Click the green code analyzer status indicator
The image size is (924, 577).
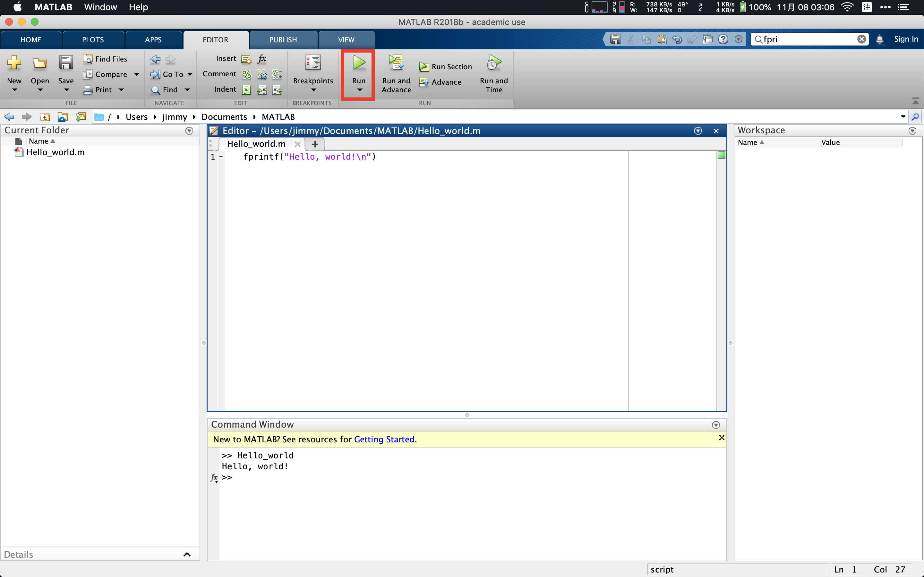coord(721,155)
